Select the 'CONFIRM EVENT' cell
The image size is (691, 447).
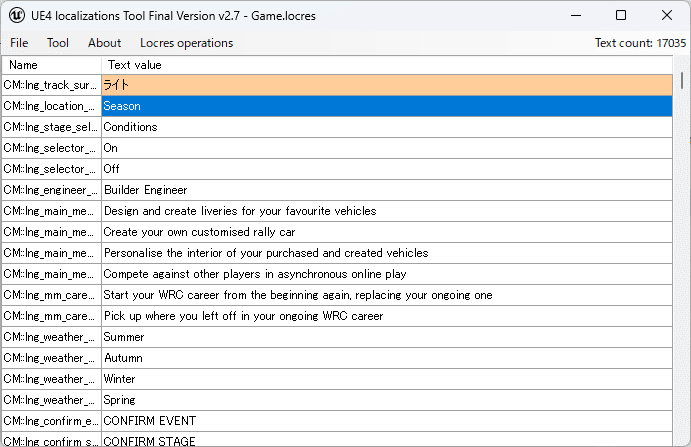386,421
